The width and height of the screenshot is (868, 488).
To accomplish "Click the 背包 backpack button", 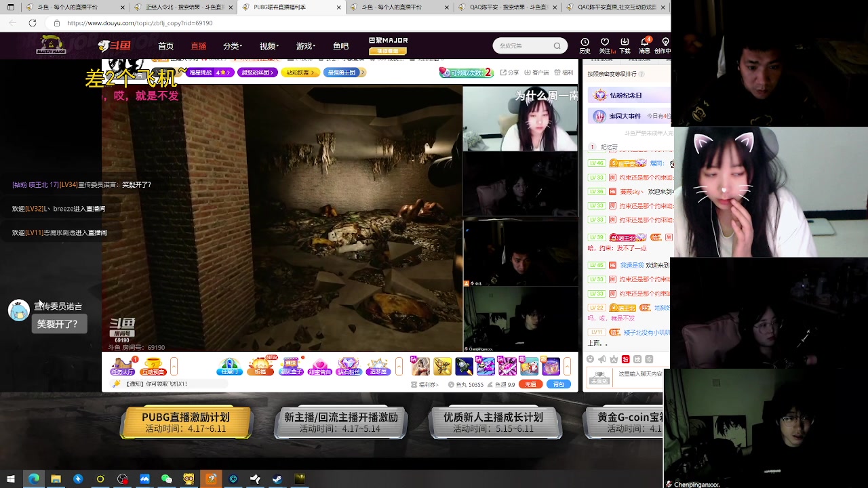I will tap(559, 384).
